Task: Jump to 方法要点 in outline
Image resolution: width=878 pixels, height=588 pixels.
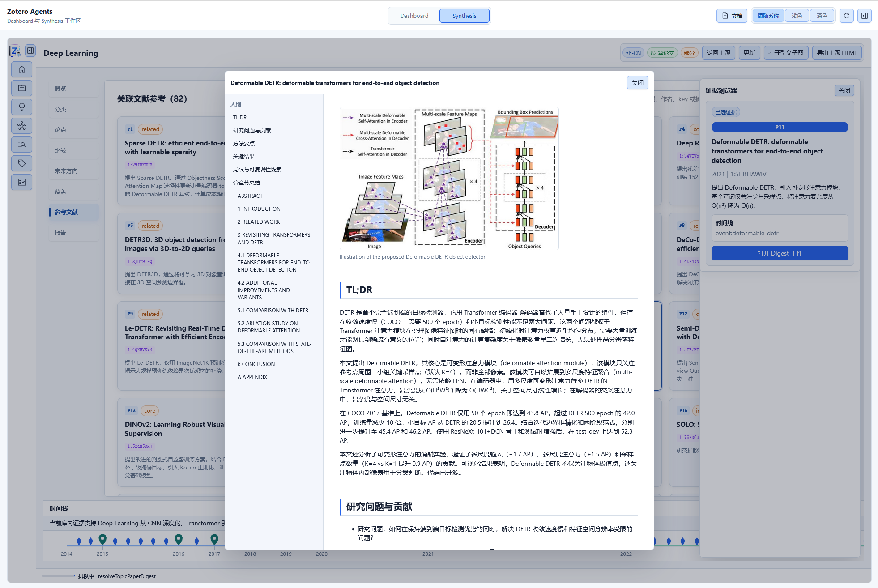Action: click(x=244, y=144)
